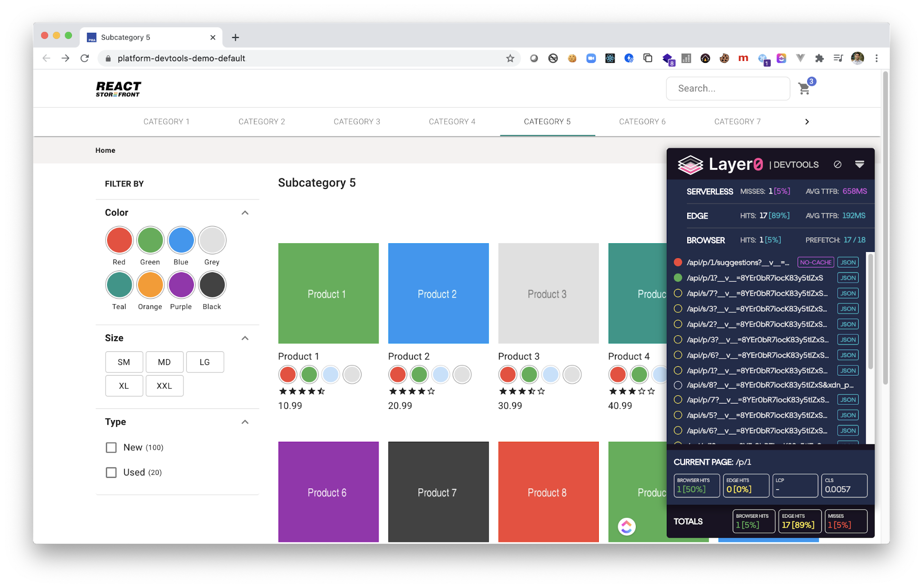This screenshot has height=588, width=923.
Task: Open the Vue devtools extension icon
Action: [x=800, y=58]
